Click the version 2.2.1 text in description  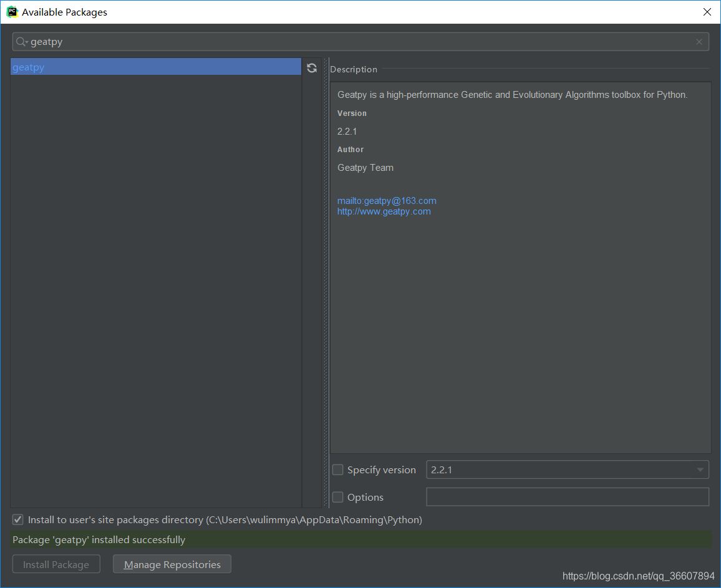coord(347,132)
